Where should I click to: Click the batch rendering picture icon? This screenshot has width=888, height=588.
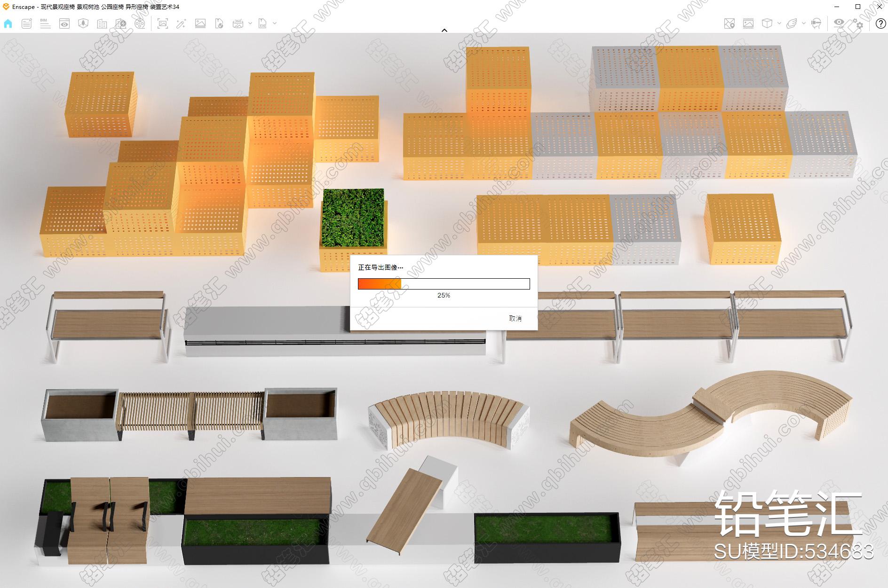coord(200,24)
